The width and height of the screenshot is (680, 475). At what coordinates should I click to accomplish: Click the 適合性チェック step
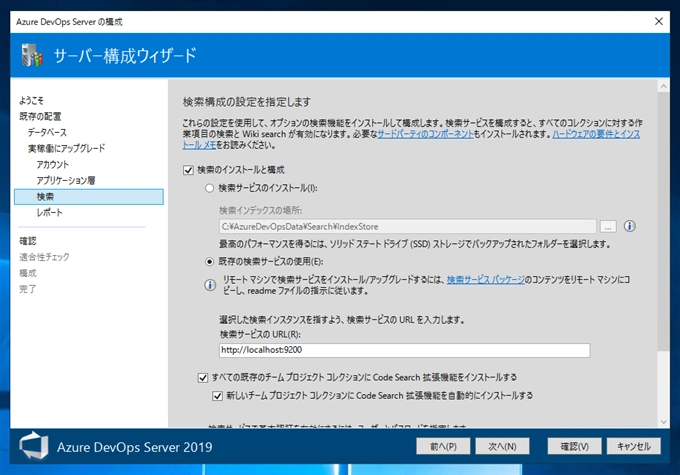coord(44,257)
